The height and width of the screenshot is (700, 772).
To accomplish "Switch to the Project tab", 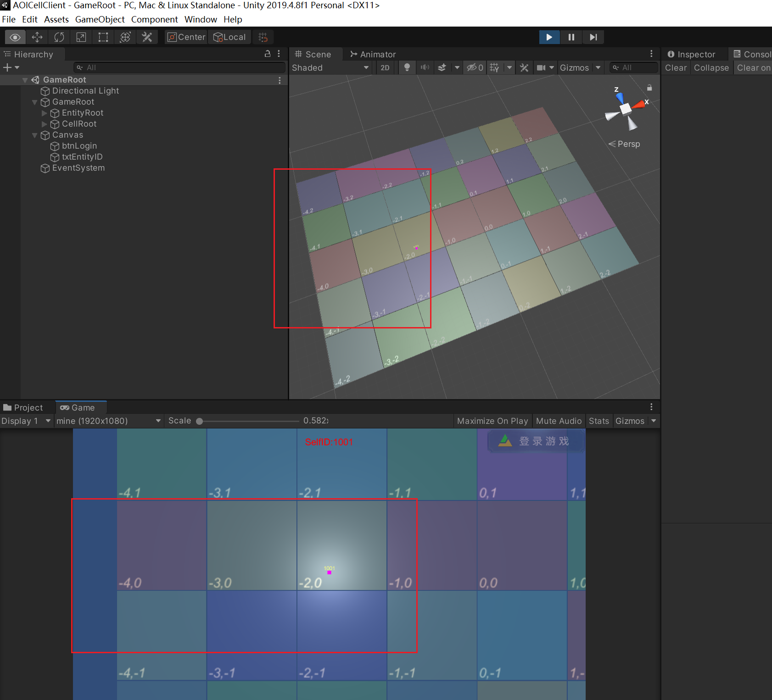I will pos(23,407).
